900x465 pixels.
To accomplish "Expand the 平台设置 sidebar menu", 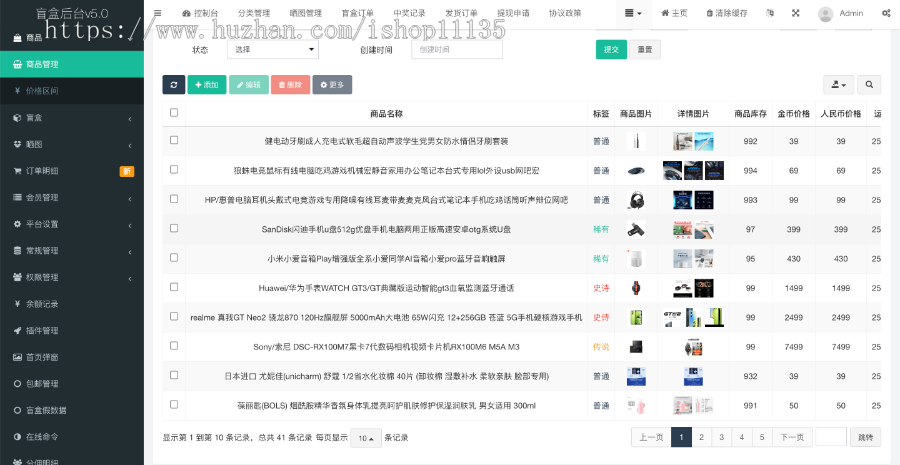I will (x=72, y=224).
